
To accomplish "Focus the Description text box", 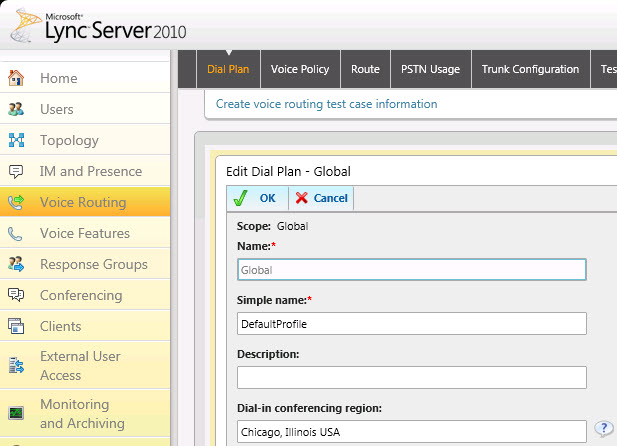I will pos(411,378).
